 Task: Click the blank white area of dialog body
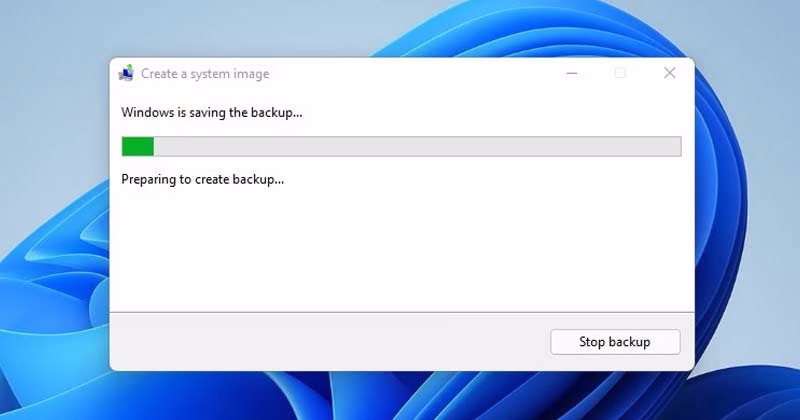pyautogui.click(x=400, y=250)
